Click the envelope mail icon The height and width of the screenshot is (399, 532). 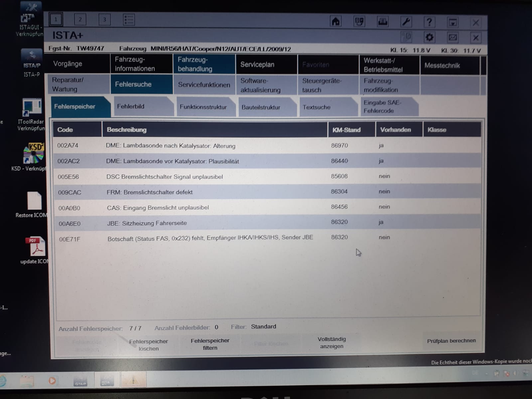click(453, 37)
